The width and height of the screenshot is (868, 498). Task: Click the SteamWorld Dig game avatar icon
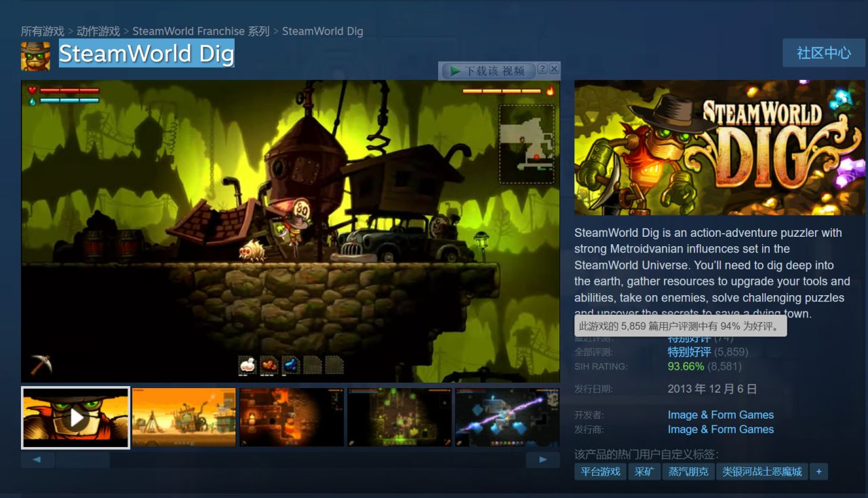(x=35, y=56)
